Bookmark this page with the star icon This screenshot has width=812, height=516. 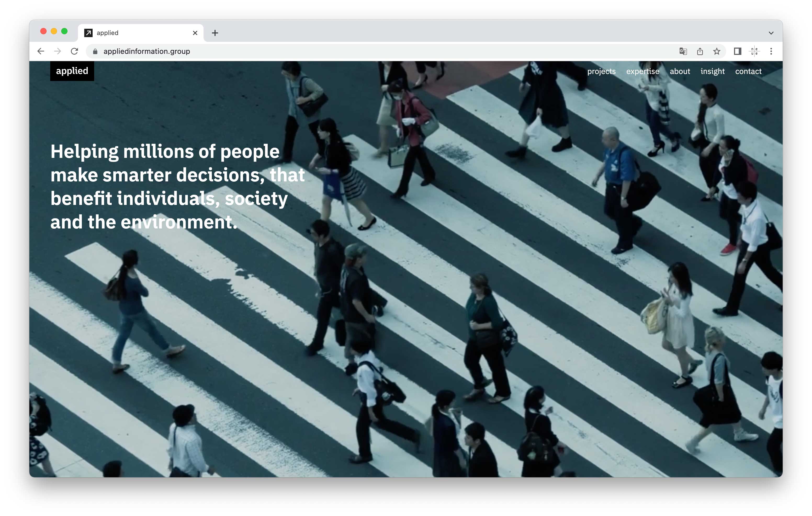(x=717, y=51)
